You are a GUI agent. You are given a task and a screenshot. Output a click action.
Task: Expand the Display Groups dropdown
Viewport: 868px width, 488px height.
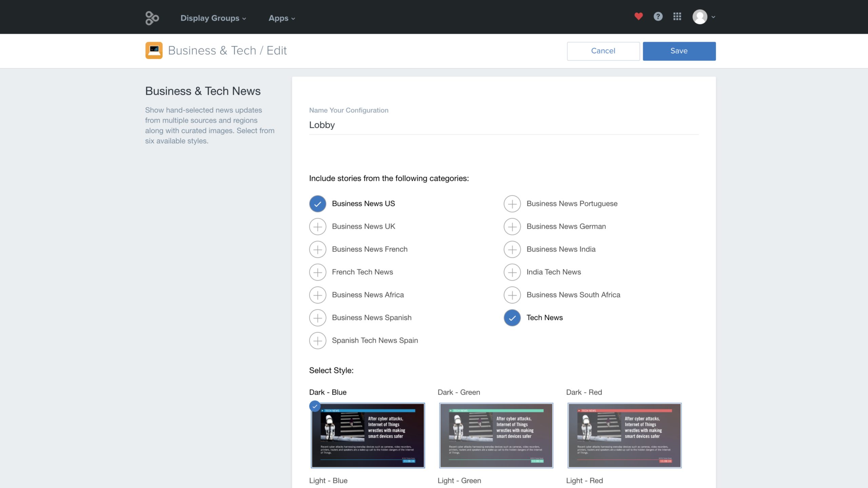click(x=213, y=18)
